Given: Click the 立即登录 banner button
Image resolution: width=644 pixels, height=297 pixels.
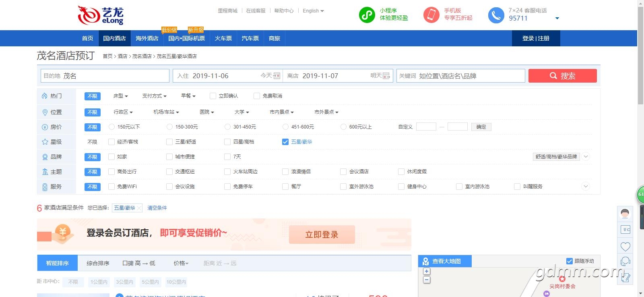Looking at the screenshot, I should (322, 235).
